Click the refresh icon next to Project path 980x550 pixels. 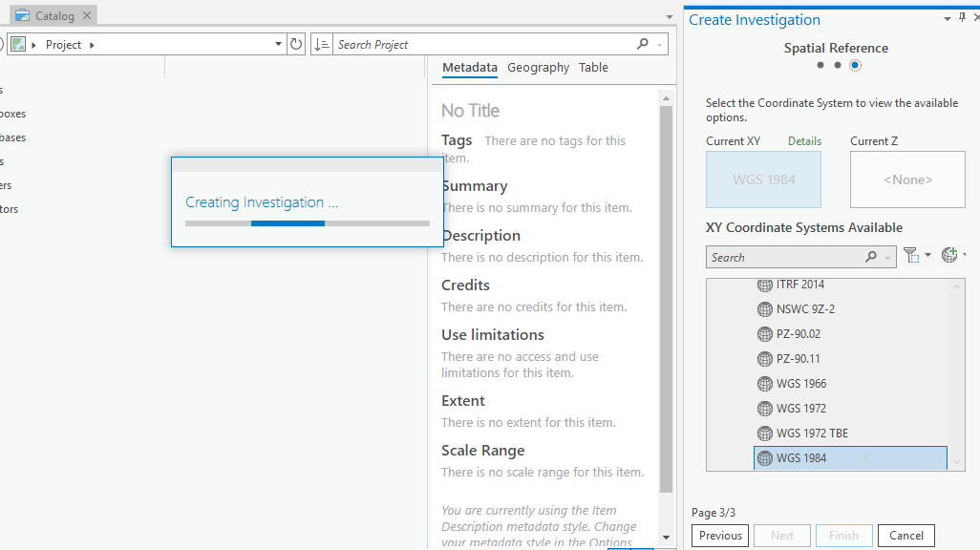[x=296, y=44]
